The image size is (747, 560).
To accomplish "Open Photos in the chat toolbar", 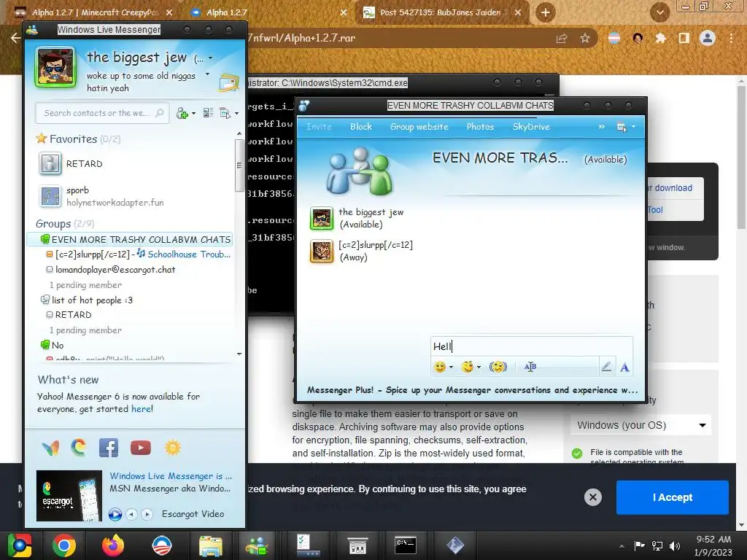I will click(x=480, y=127).
